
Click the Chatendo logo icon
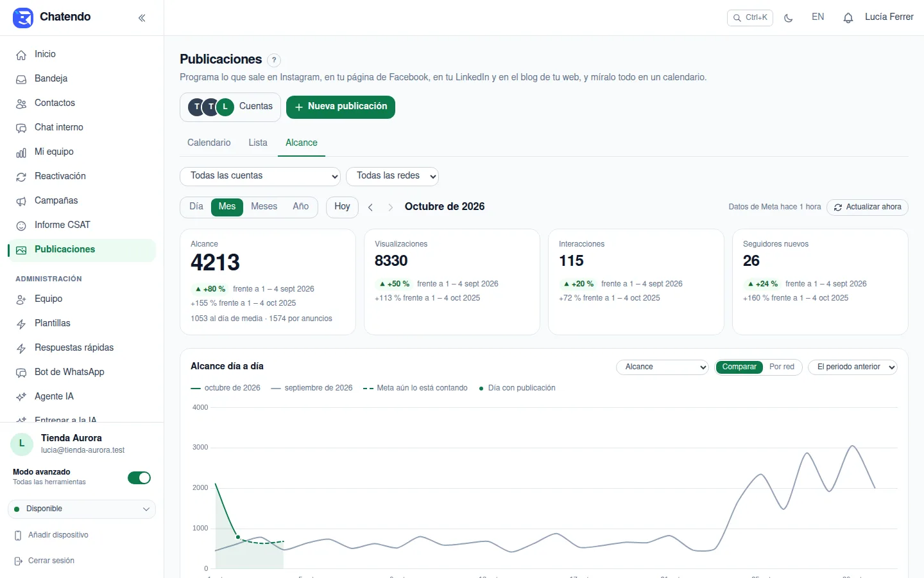(23, 18)
